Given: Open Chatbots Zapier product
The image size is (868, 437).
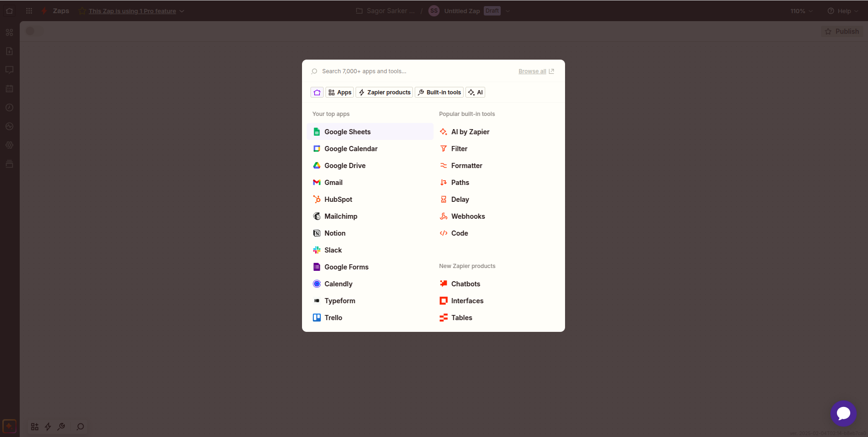Looking at the screenshot, I should tap(497, 284).
